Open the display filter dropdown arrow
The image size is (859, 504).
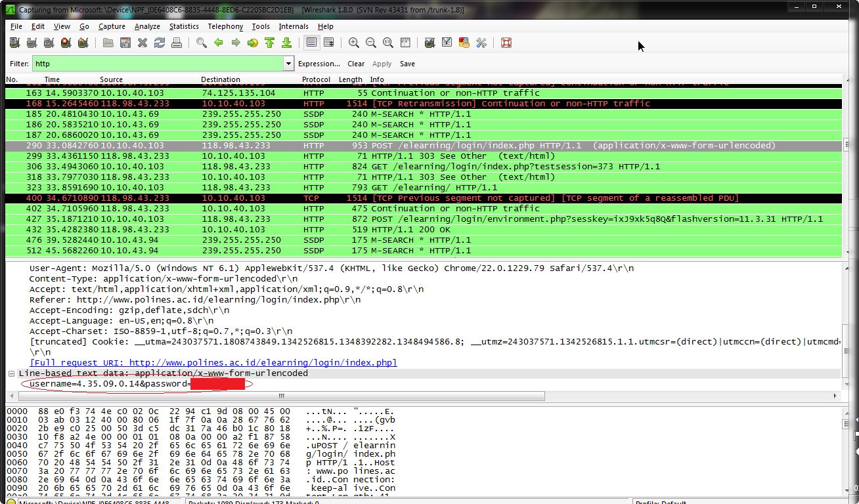click(x=288, y=63)
